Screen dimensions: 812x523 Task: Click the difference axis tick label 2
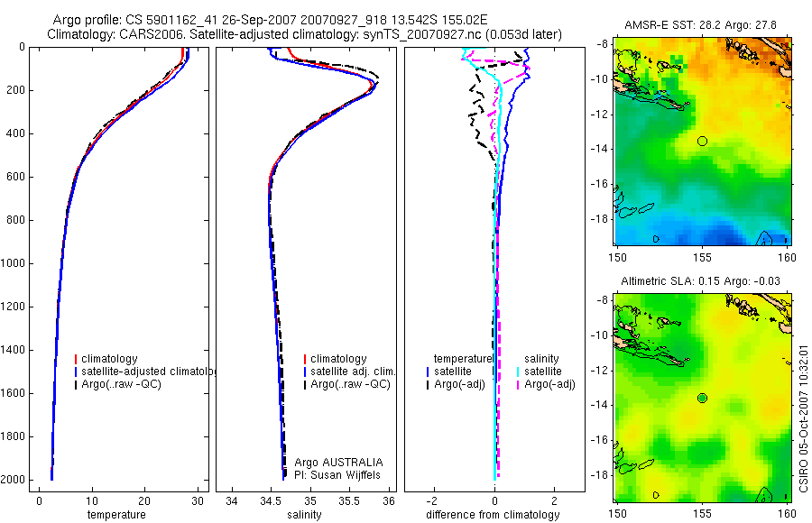click(x=555, y=501)
